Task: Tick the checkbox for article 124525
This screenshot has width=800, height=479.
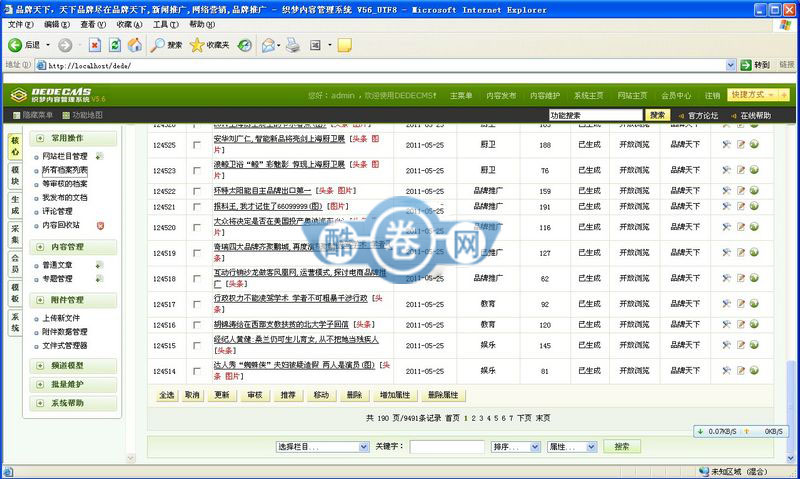Action: point(196,145)
